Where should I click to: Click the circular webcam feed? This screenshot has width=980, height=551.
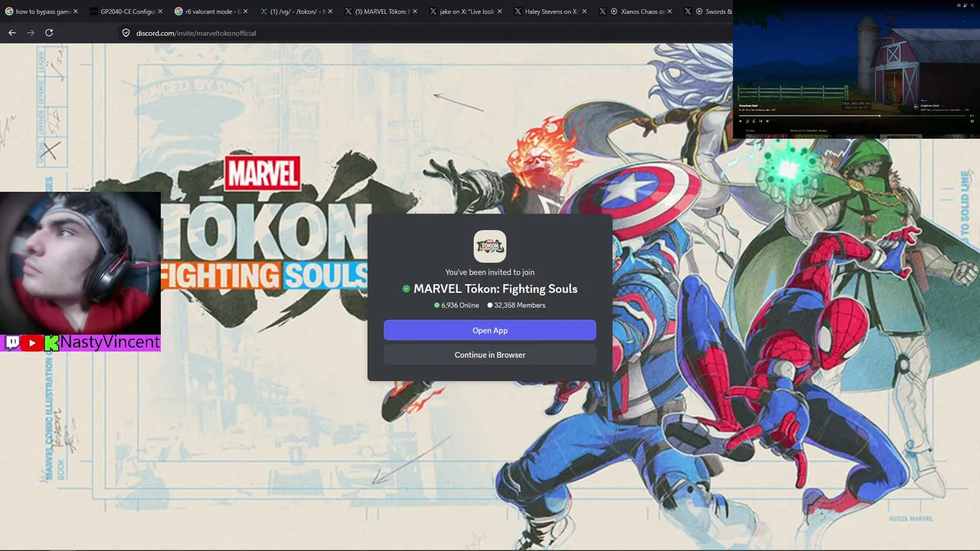80,262
